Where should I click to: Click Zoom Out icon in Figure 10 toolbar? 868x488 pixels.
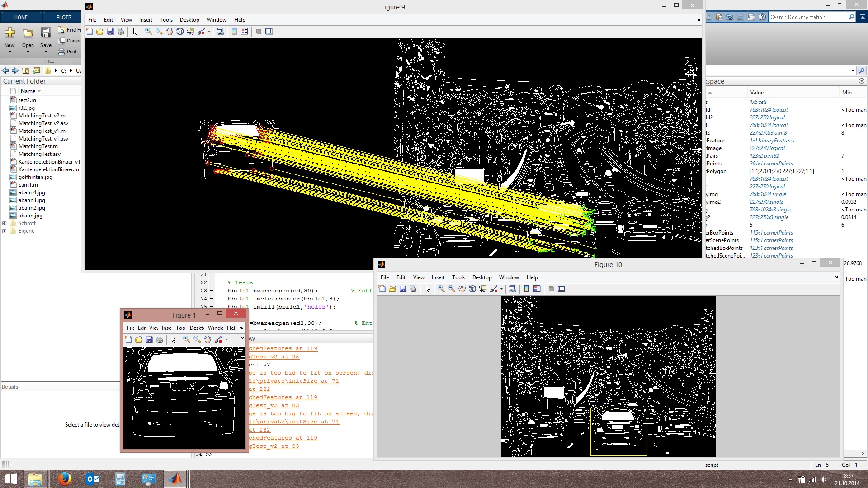click(x=452, y=289)
